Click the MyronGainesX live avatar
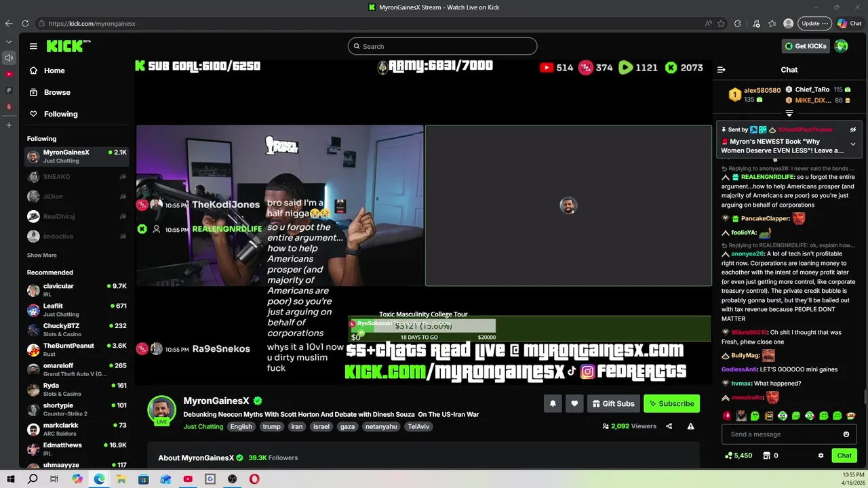This screenshot has height=488, width=868. [161, 410]
